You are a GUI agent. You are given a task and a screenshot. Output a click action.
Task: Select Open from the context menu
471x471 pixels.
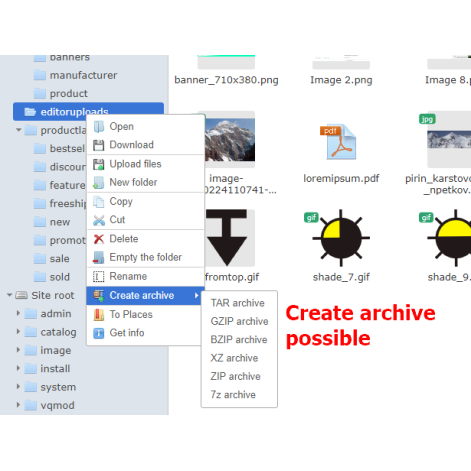[145, 127]
